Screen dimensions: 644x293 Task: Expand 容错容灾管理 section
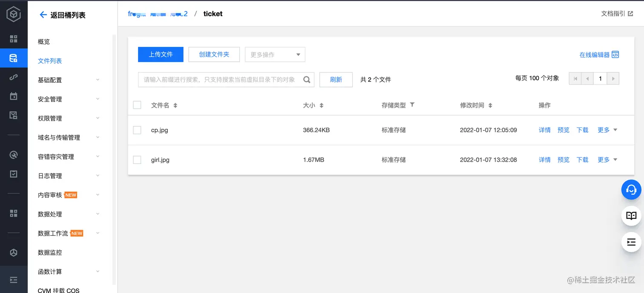[x=98, y=157]
